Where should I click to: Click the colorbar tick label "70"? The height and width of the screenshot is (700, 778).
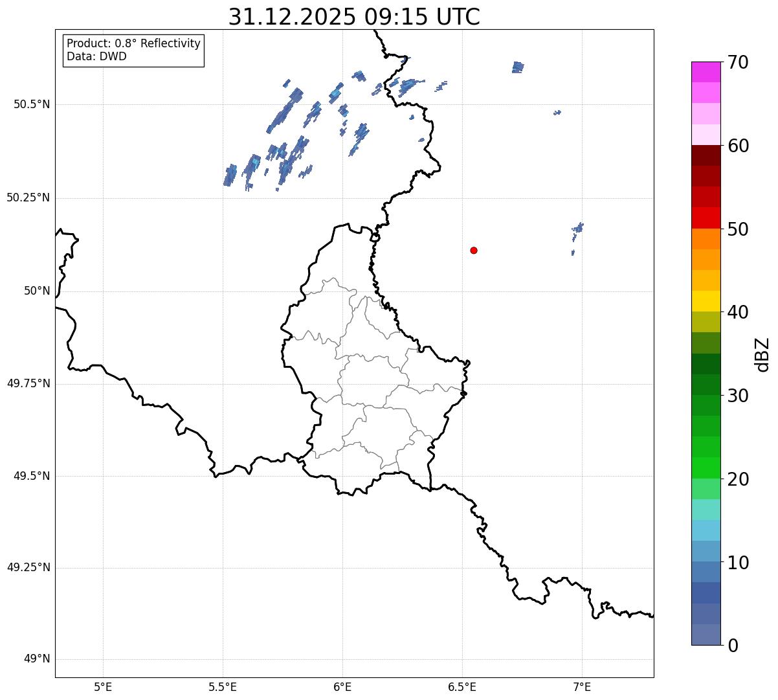[737, 62]
